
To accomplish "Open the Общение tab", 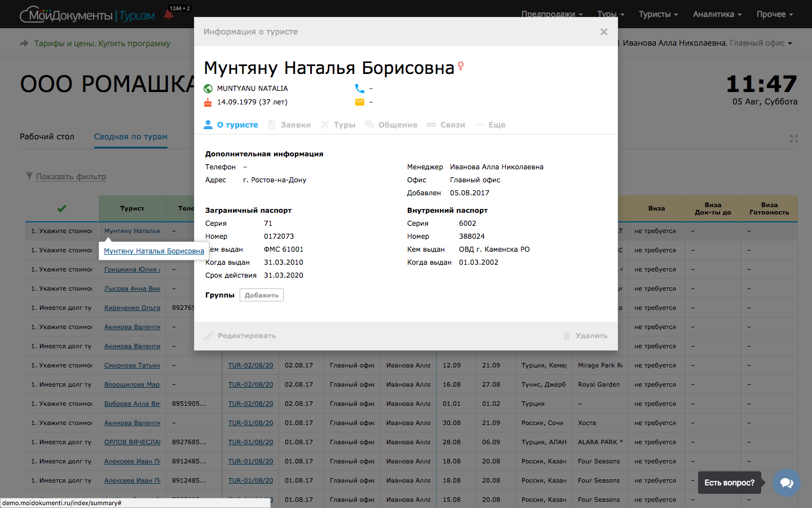I will click(x=391, y=125).
